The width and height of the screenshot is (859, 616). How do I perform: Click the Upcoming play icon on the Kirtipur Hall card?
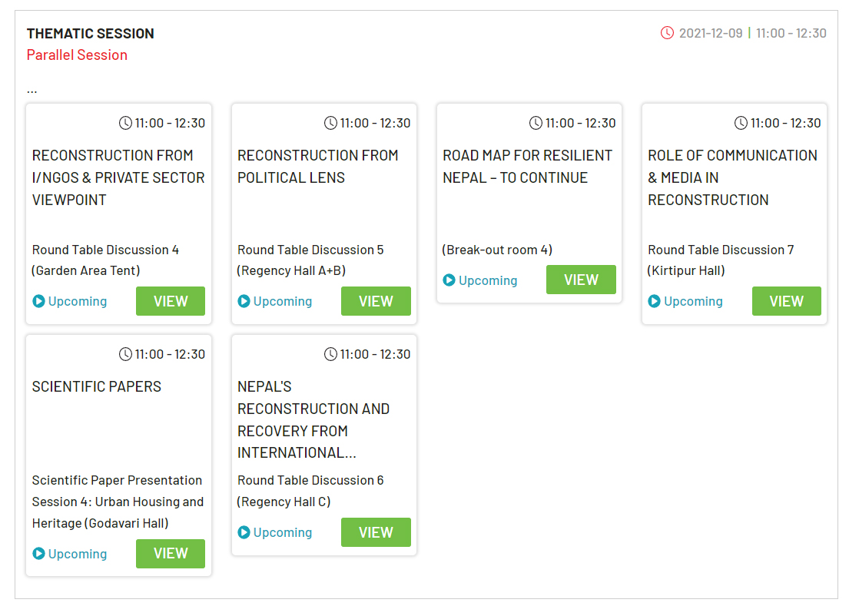tap(654, 301)
